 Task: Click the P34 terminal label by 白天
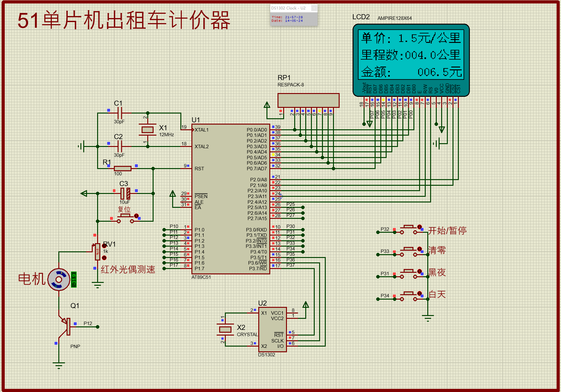click(x=385, y=295)
